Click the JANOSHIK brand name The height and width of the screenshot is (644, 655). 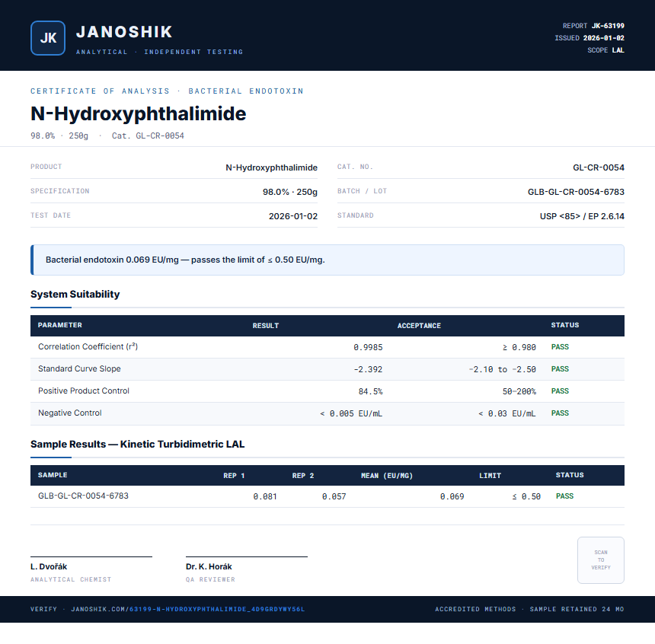124,32
